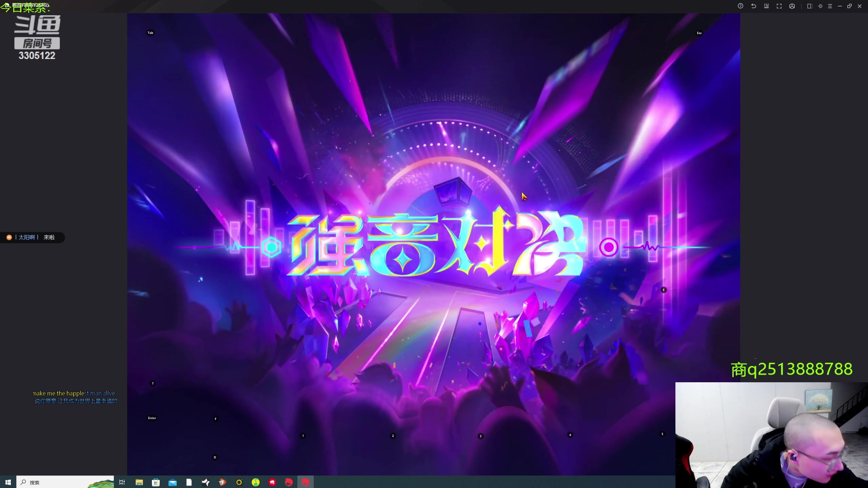Open the yellow ring taskbar app
This screenshot has width=868, height=488.
[239, 482]
